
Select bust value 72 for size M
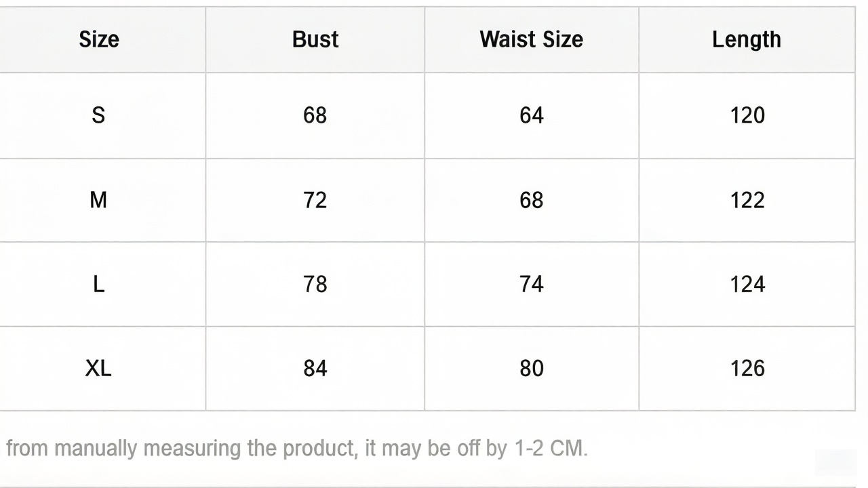coord(315,200)
